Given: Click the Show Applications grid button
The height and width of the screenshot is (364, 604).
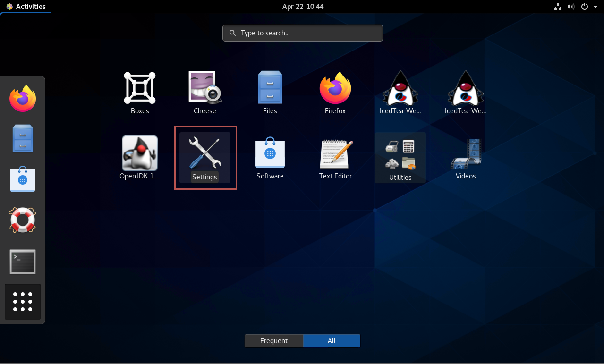Looking at the screenshot, I should [23, 302].
